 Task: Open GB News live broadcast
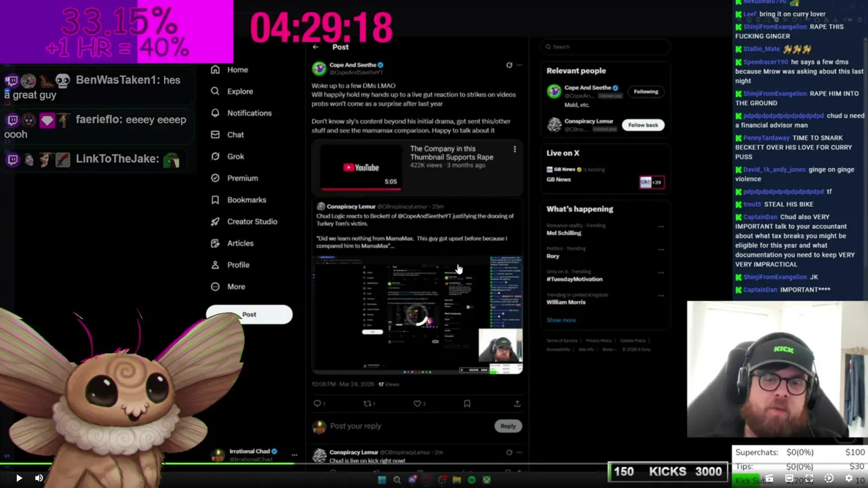(x=606, y=174)
